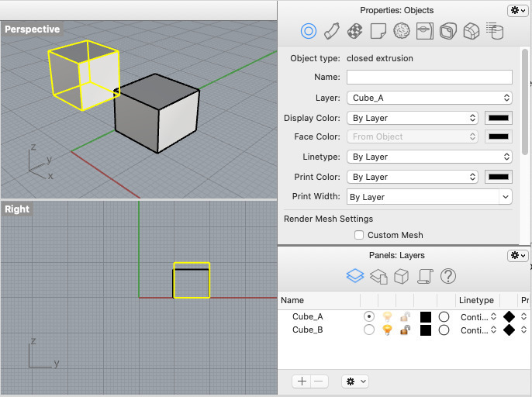Toggle Cube_B layer visibility light bulb
The height and width of the screenshot is (397, 532).
[x=387, y=330]
